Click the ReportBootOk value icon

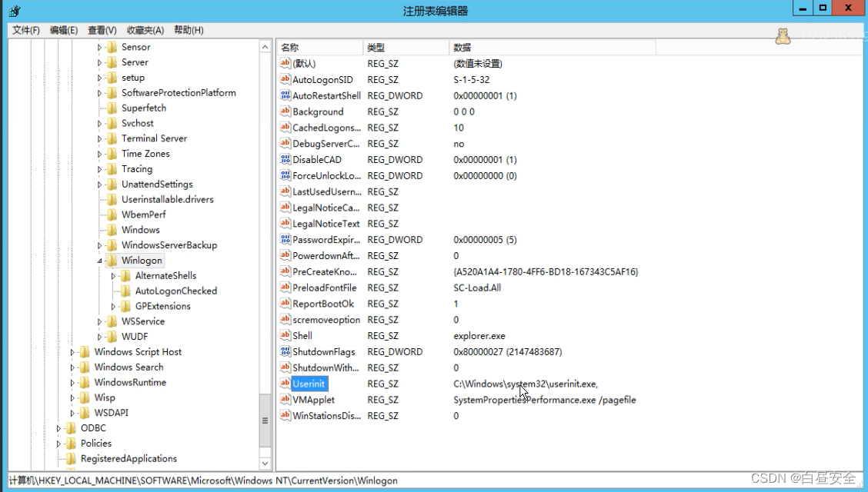tap(285, 304)
